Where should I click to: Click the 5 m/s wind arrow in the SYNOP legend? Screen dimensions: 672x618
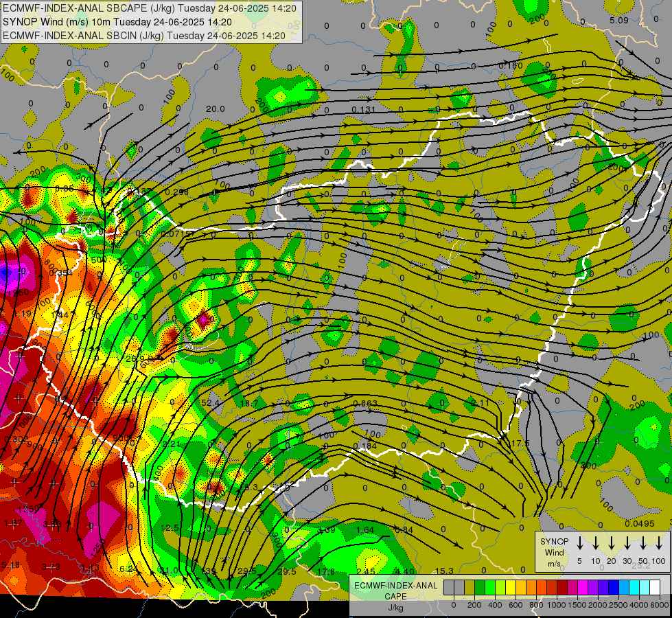(x=579, y=542)
